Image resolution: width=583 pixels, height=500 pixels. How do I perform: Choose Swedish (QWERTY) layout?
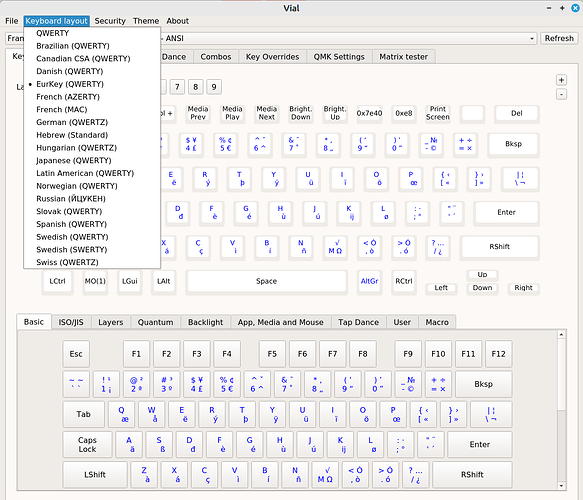[x=92, y=237]
